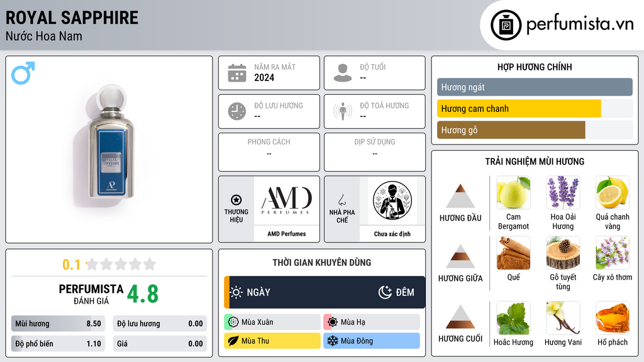Select the Mùa Thu season chip
The height and width of the screenshot is (362, 644).
[272, 341]
